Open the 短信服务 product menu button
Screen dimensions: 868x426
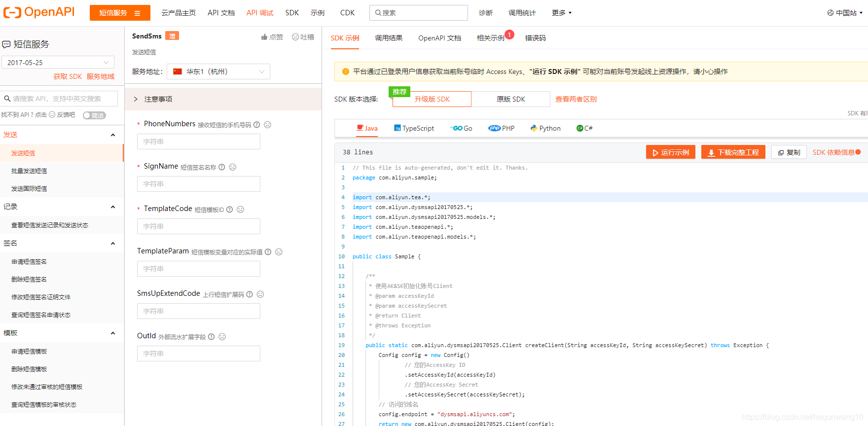tap(120, 13)
